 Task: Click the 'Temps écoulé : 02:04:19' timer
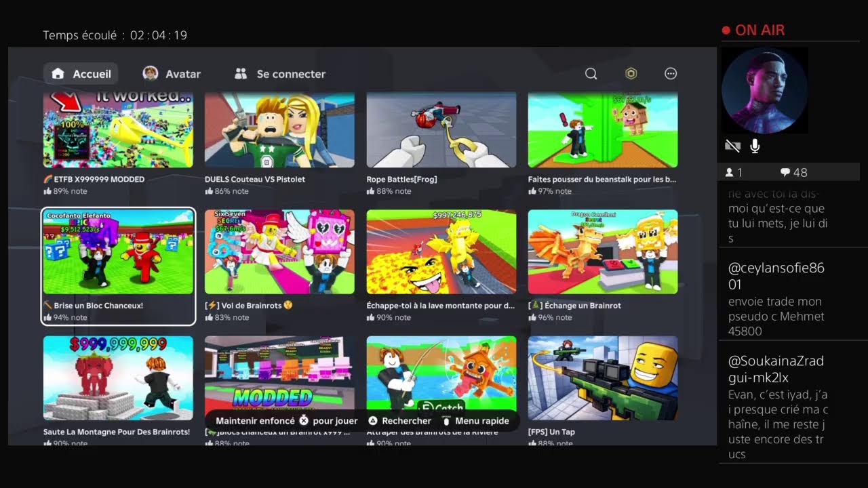coord(115,35)
